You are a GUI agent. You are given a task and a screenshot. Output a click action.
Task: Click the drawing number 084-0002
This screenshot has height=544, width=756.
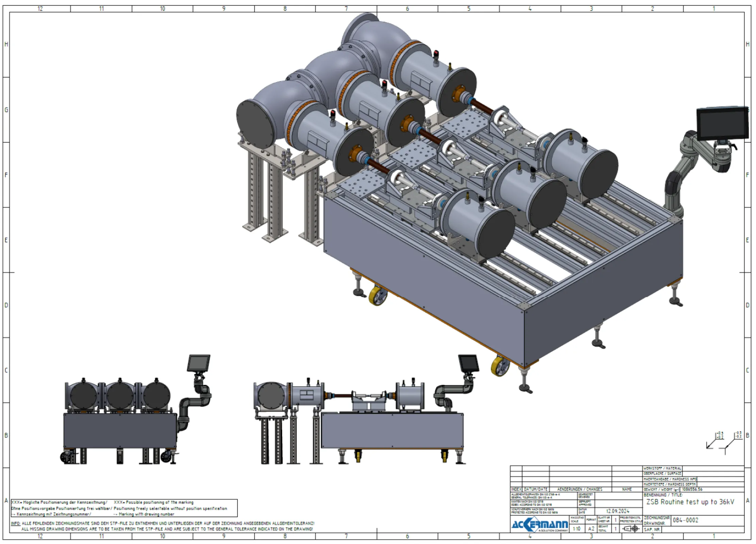(x=685, y=520)
